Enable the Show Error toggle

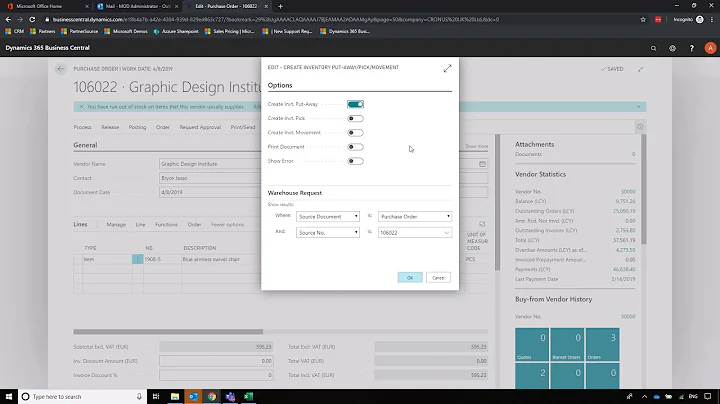355,161
